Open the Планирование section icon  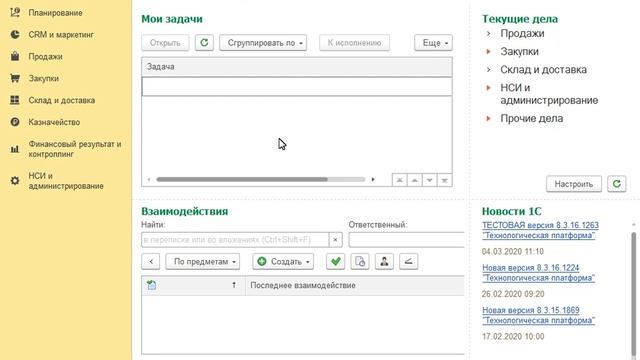coord(15,13)
